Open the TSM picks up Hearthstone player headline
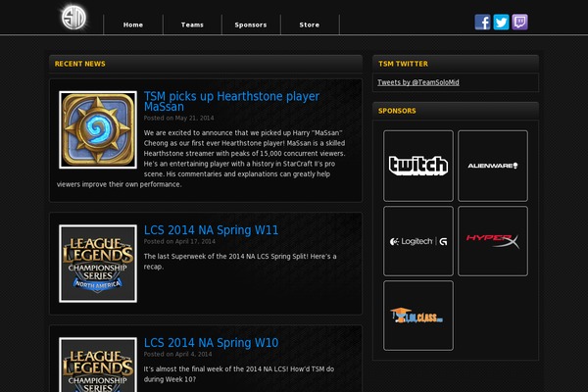 [x=231, y=101]
